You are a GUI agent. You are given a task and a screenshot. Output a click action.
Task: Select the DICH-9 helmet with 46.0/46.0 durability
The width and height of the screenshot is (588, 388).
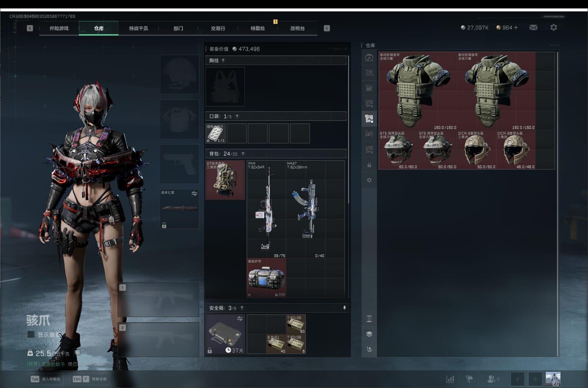[x=516, y=150]
